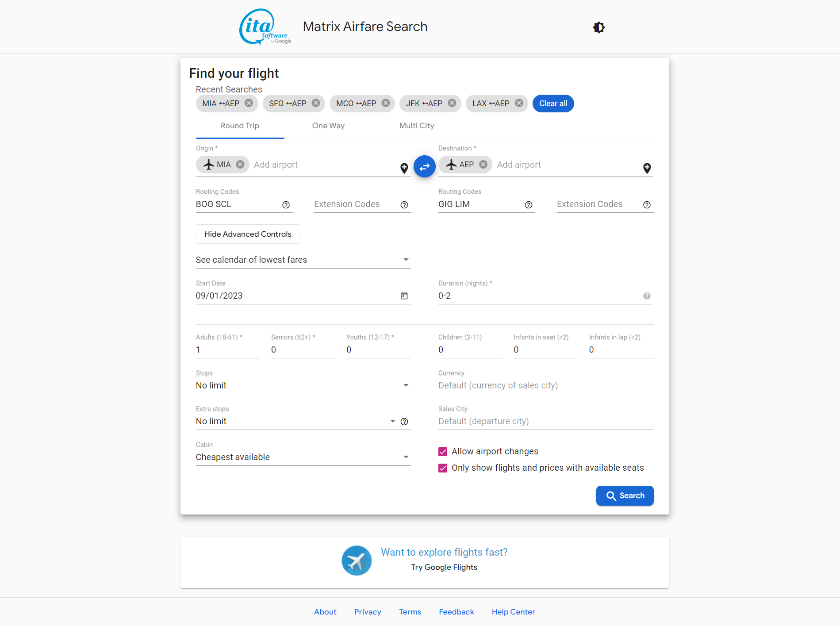
Task: Expand the See calendar of lowest fares dropdown
Action: [x=303, y=260]
